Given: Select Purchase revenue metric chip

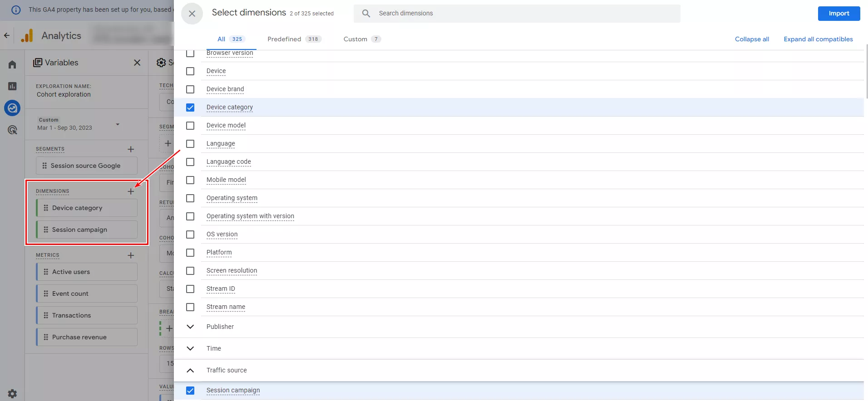Looking at the screenshot, I should pyautogui.click(x=87, y=337).
